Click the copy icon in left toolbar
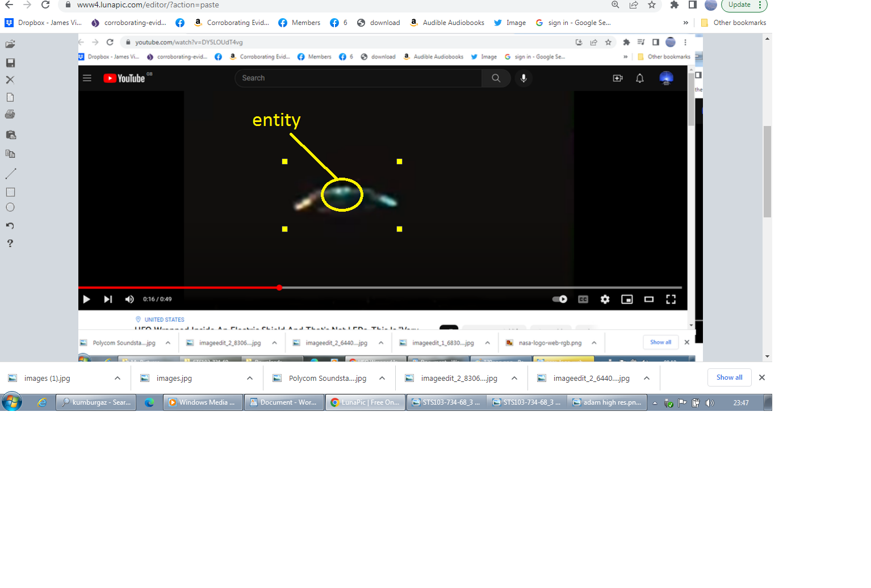 click(10, 154)
